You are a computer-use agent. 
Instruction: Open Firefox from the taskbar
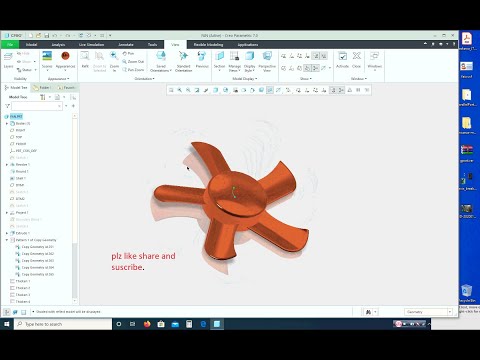pyautogui.click(x=147, y=324)
